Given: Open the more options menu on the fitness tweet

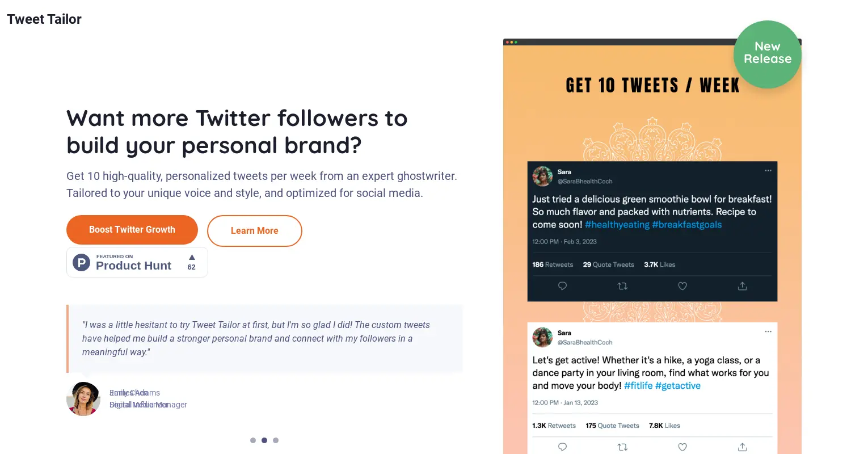Looking at the screenshot, I should pos(768,331).
